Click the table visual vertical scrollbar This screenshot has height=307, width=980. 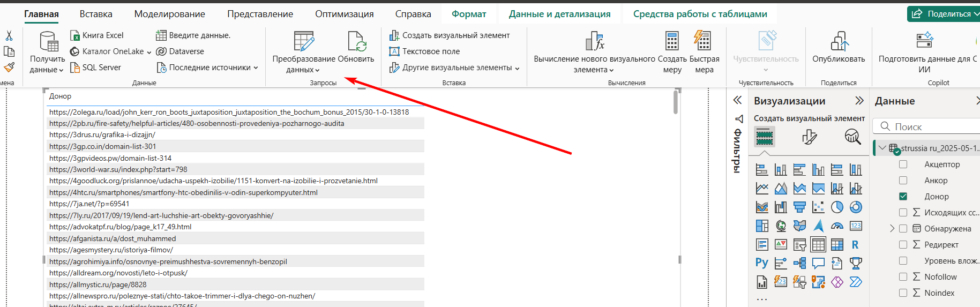(676, 102)
